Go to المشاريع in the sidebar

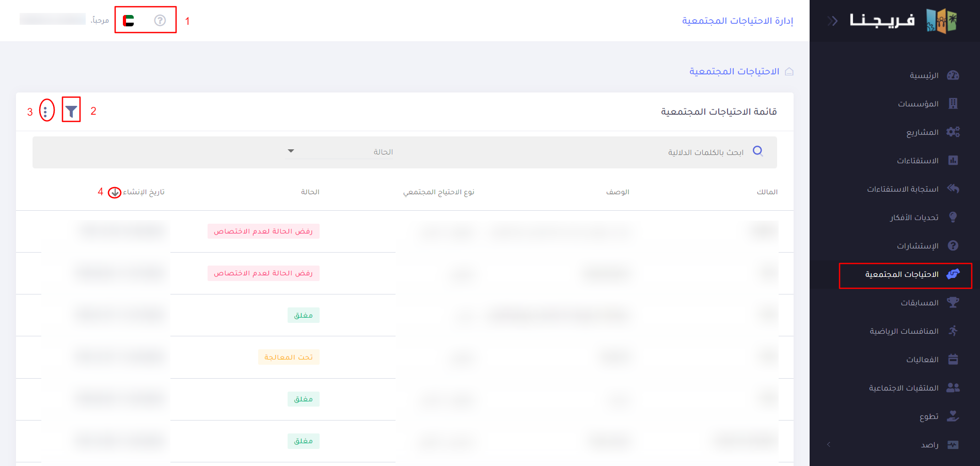pos(922,132)
